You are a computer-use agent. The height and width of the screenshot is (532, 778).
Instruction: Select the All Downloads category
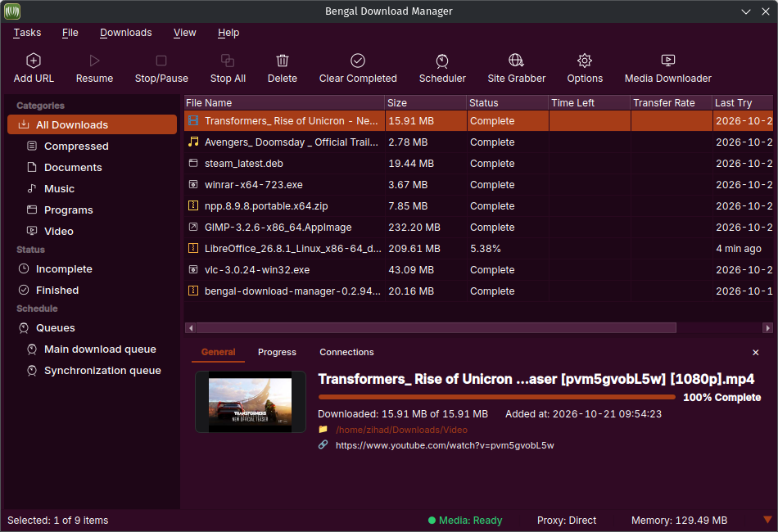[x=92, y=124]
